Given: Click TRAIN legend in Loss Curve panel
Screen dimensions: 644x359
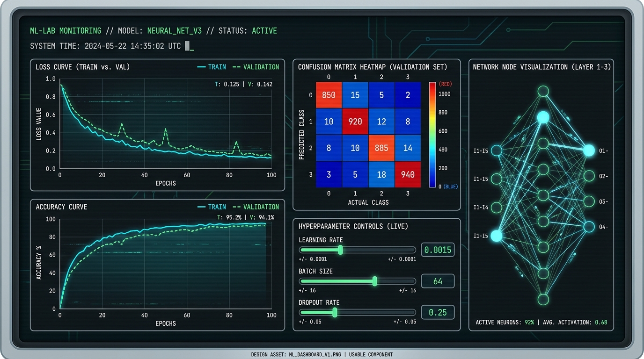Looking at the screenshot, I should 212,67.
